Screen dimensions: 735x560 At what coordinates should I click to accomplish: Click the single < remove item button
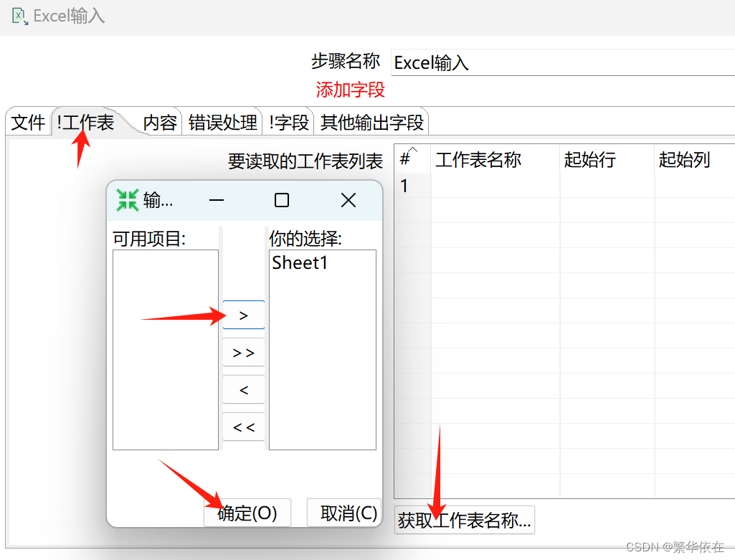244,389
